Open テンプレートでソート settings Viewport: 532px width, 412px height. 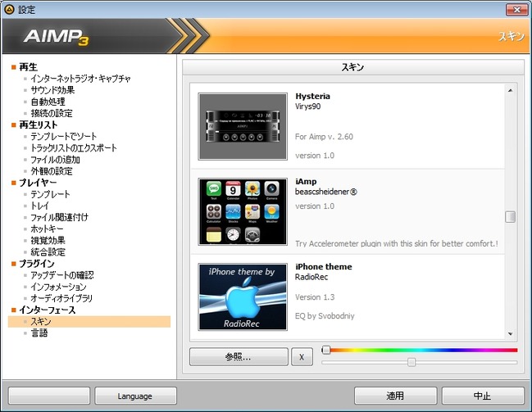pyautogui.click(x=63, y=136)
